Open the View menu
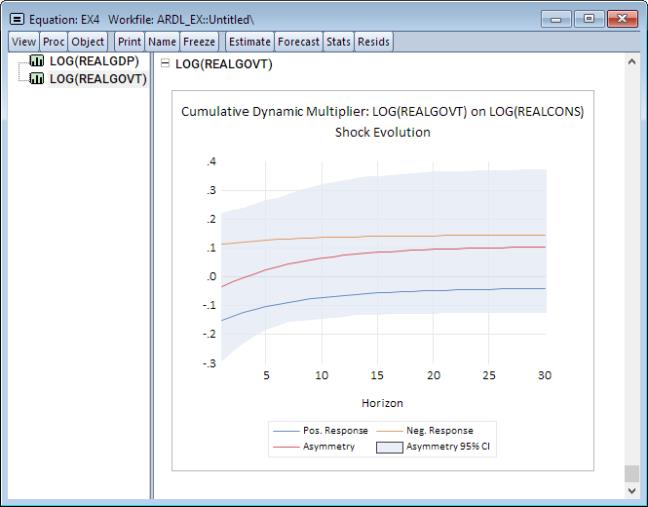 [24, 42]
